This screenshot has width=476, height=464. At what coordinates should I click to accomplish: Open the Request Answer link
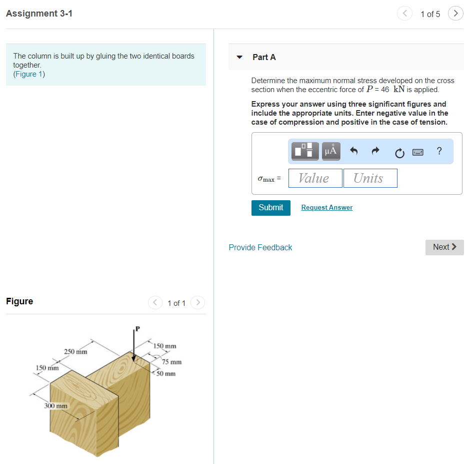[x=326, y=207]
